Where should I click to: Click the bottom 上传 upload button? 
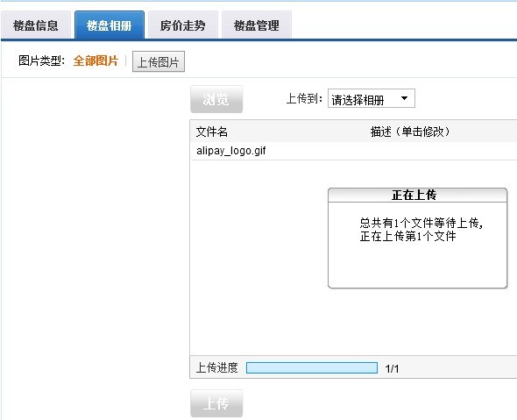216,403
